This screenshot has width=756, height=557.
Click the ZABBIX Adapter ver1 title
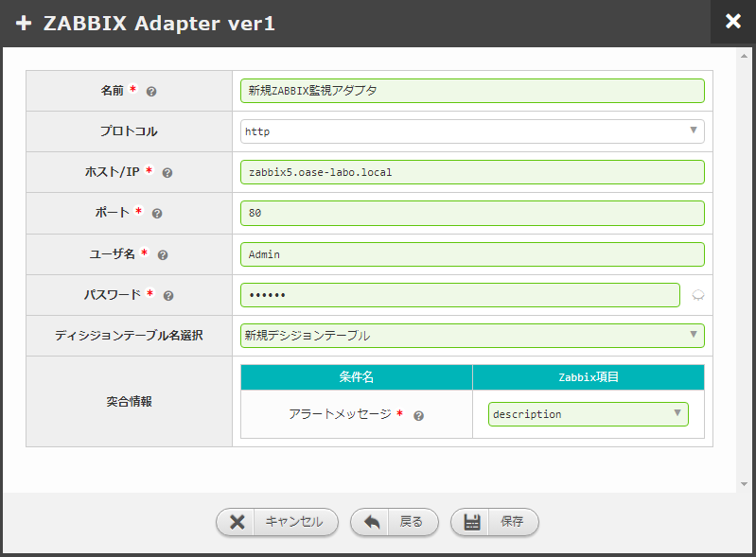[159, 24]
